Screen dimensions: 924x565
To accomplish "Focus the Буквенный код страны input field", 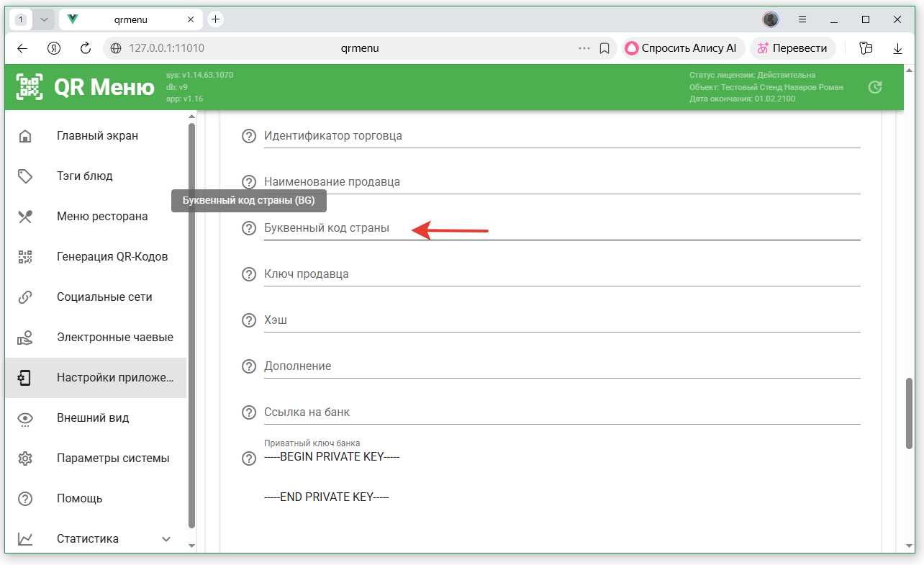I will click(x=561, y=228).
